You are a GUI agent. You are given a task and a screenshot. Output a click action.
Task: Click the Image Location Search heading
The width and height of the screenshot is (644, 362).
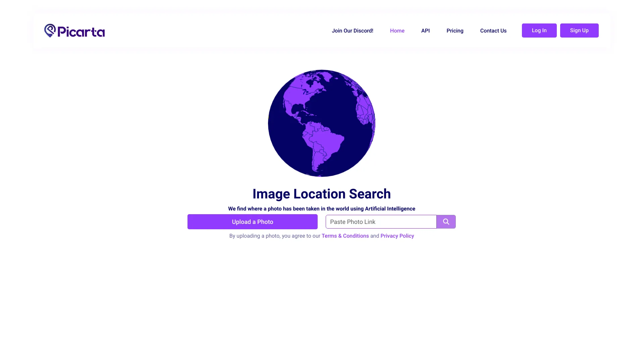pyautogui.click(x=322, y=194)
